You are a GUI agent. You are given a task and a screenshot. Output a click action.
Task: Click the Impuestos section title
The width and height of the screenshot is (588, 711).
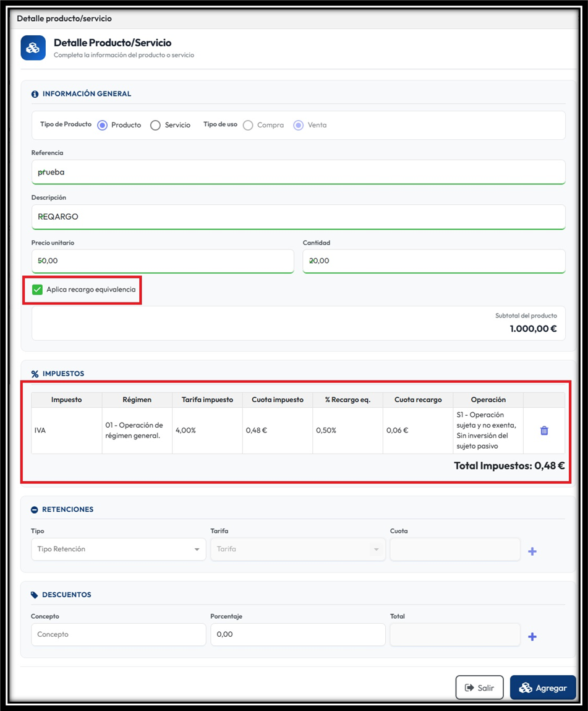click(x=64, y=374)
